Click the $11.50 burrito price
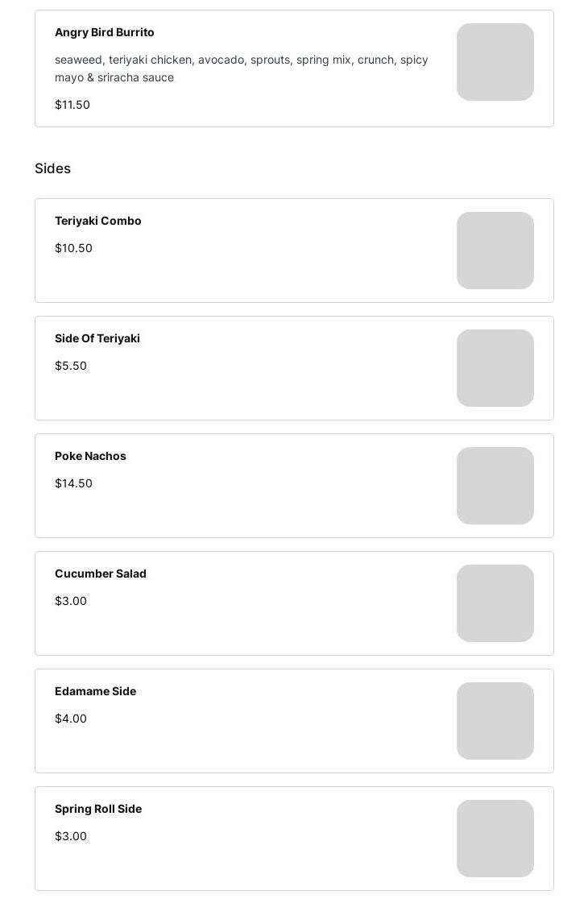 72,105
